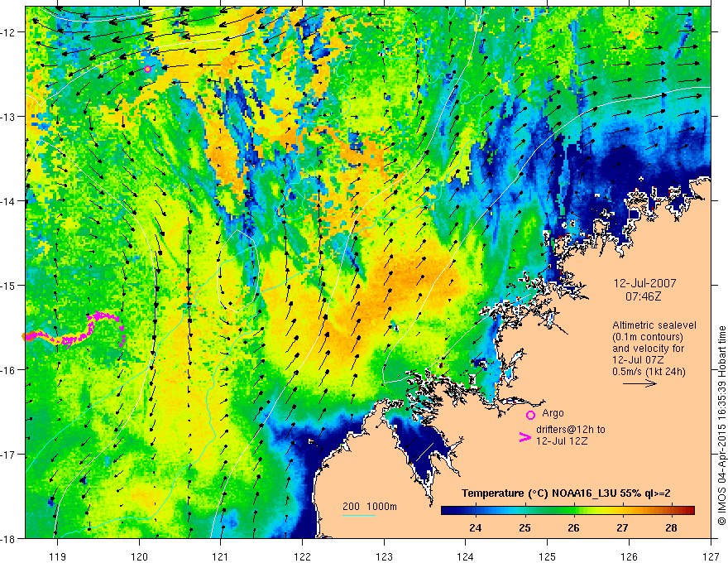Click the Argo legend circle symbol
This screenshot has height=563, width=728.
pos(530,415)
